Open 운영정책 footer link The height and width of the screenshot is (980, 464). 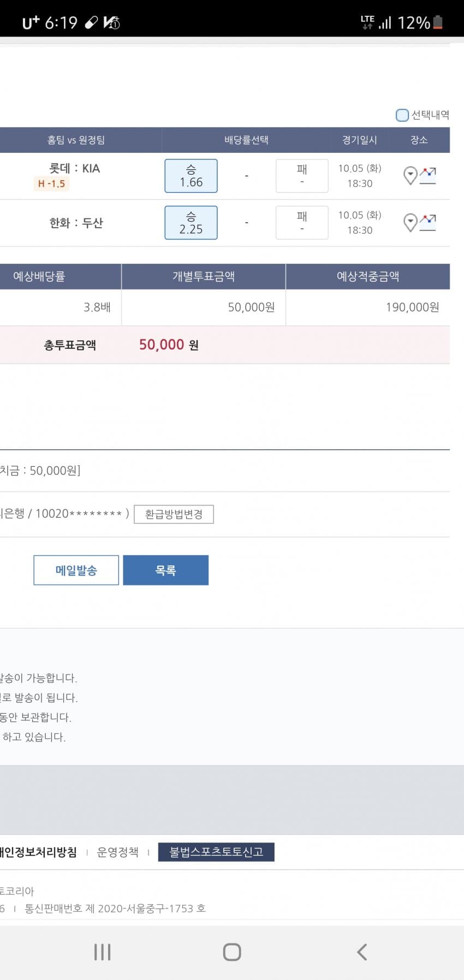tap(117, 852)
